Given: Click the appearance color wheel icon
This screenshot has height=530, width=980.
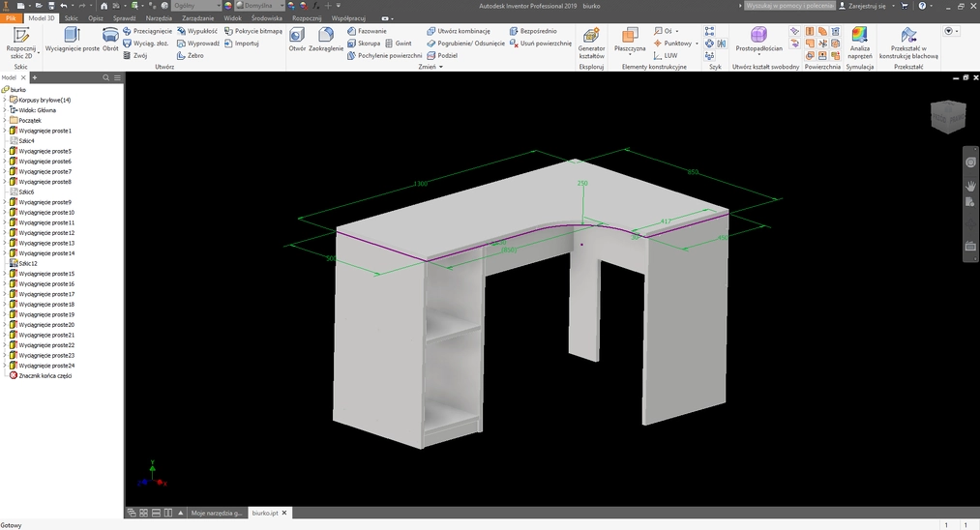Looking at the screenshot, I should point(227,6).
